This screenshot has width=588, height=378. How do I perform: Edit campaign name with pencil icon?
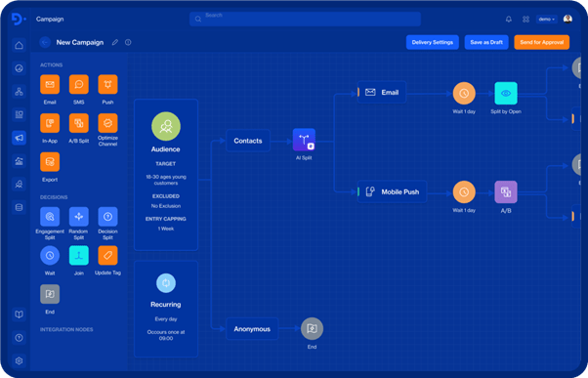tap(115, 42)
